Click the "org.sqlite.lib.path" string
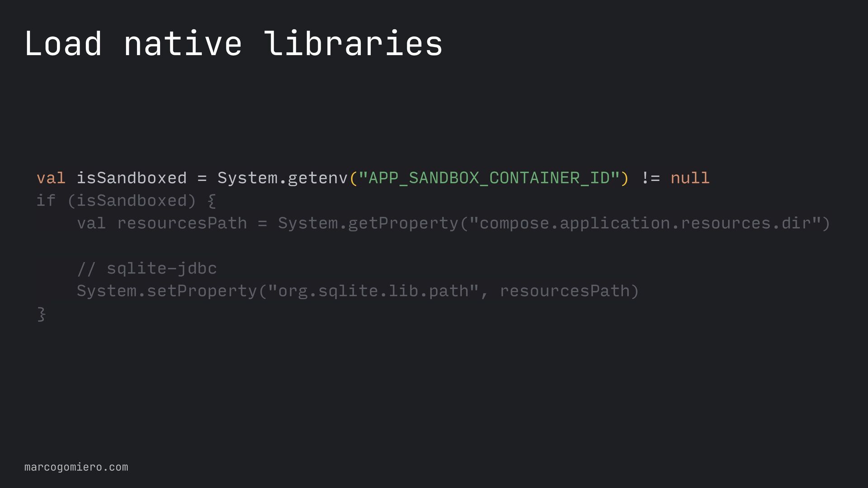Screen dimensions: 868x488 pyautogui.click(x=373, y=291)
